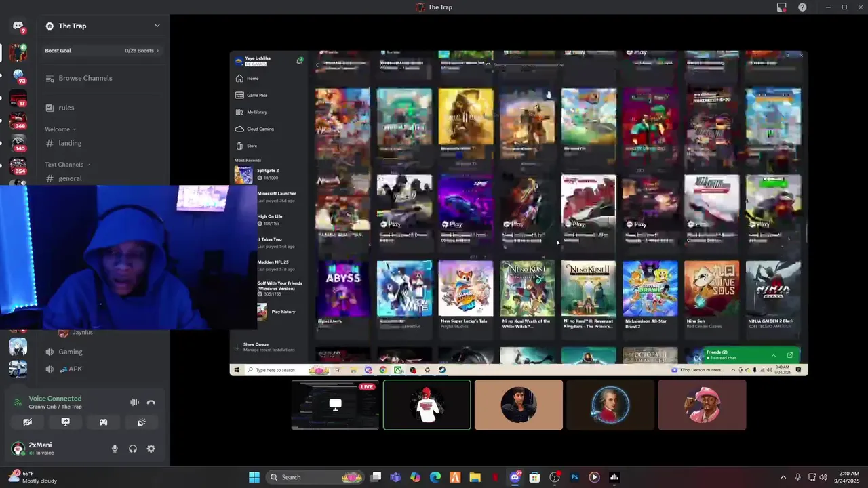Open the rules channel
868x488 pixels.
66,108
